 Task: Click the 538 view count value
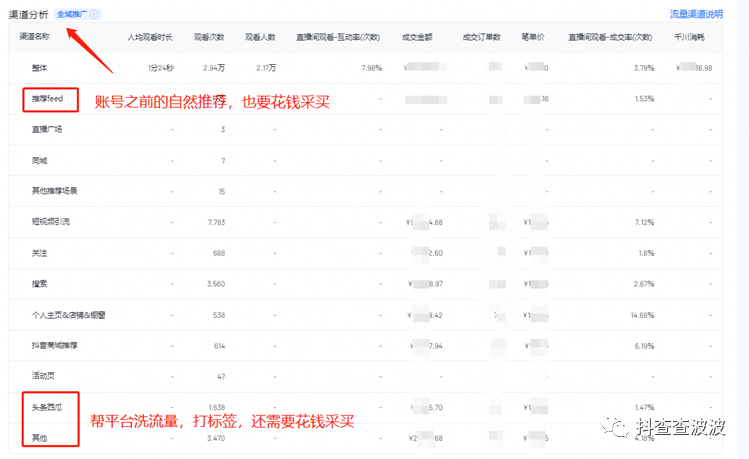(219, 315)
